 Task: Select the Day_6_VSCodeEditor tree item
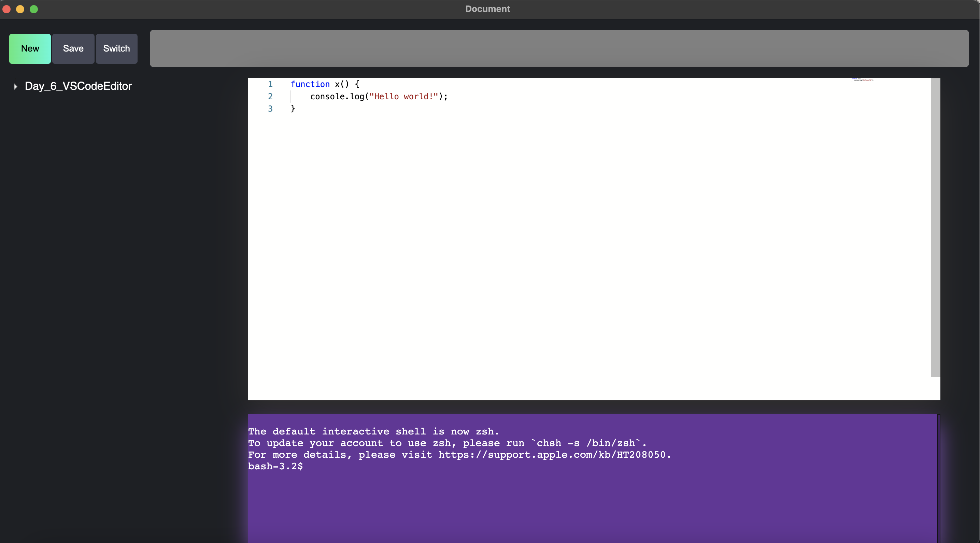tap(78, 86)
